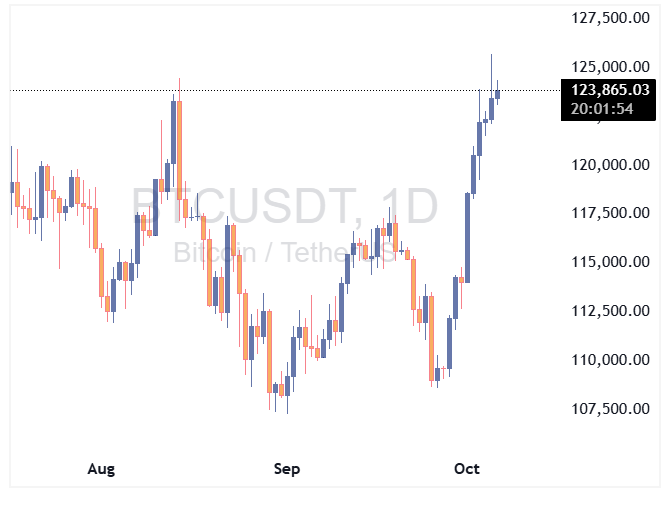Click the Aug label on the time axis
This screenshot has height=506, width=670.
(x=101, y=469)
